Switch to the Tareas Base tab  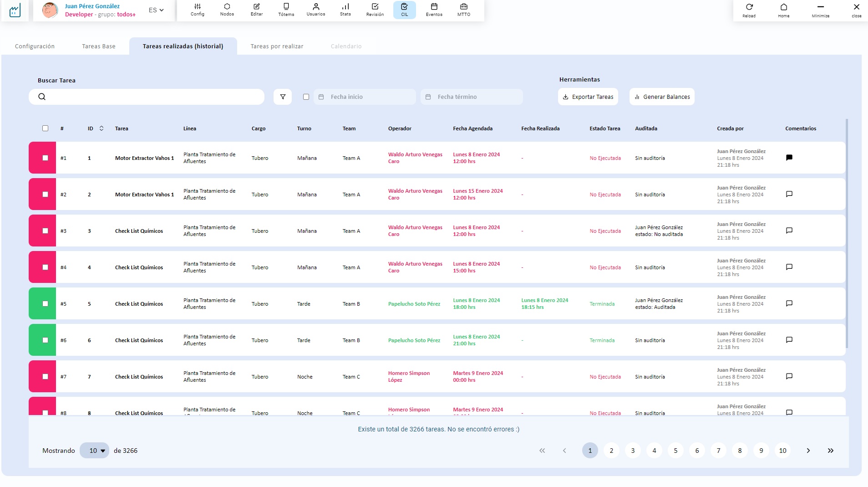[99, 46]
